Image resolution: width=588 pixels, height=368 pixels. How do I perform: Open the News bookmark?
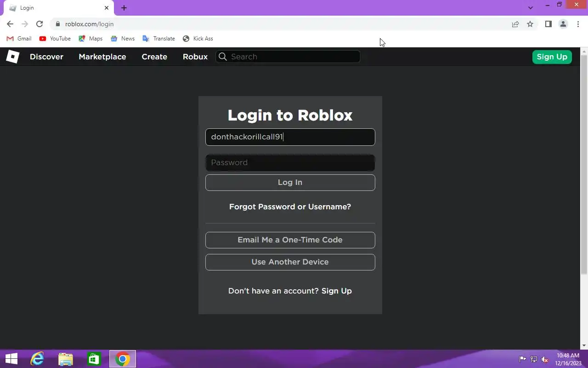coord(123,39)
